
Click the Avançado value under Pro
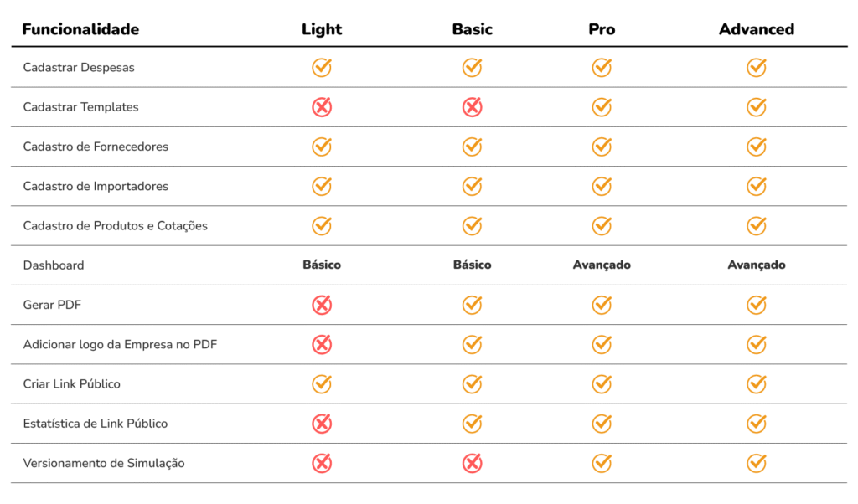tap(602, 265)
